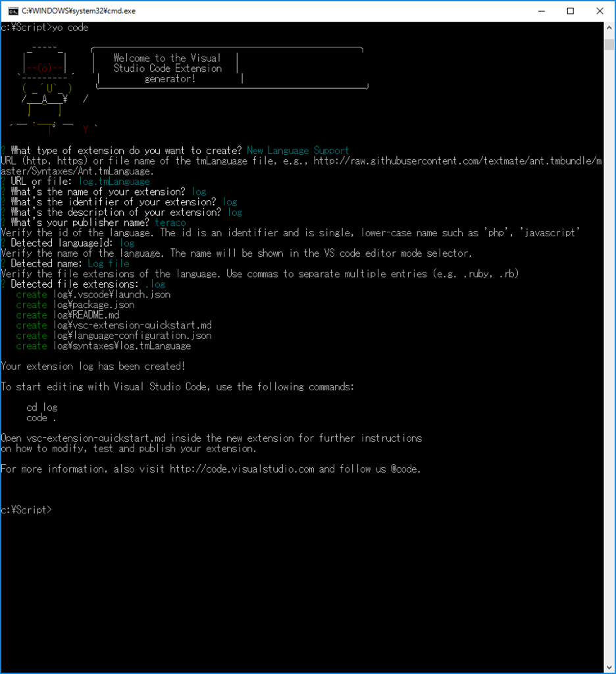The height and width of the screenshot is (674, 616).
Task: Click the 'yo code' command text
Action: point(70,28)
